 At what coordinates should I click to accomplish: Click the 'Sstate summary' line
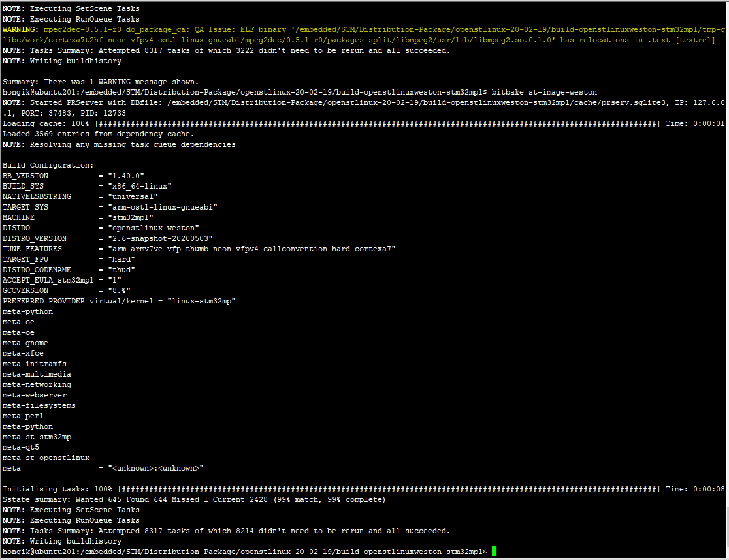(194, 500)
